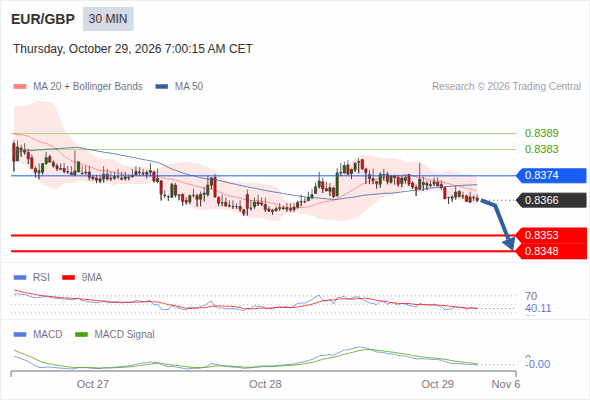Select the MACD Signal legend label

[125, 335]
